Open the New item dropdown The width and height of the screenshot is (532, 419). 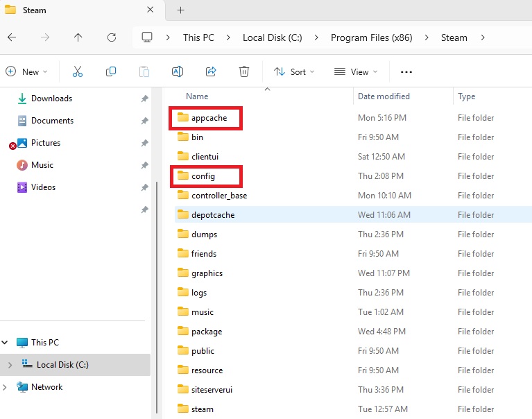coord(26,72)
